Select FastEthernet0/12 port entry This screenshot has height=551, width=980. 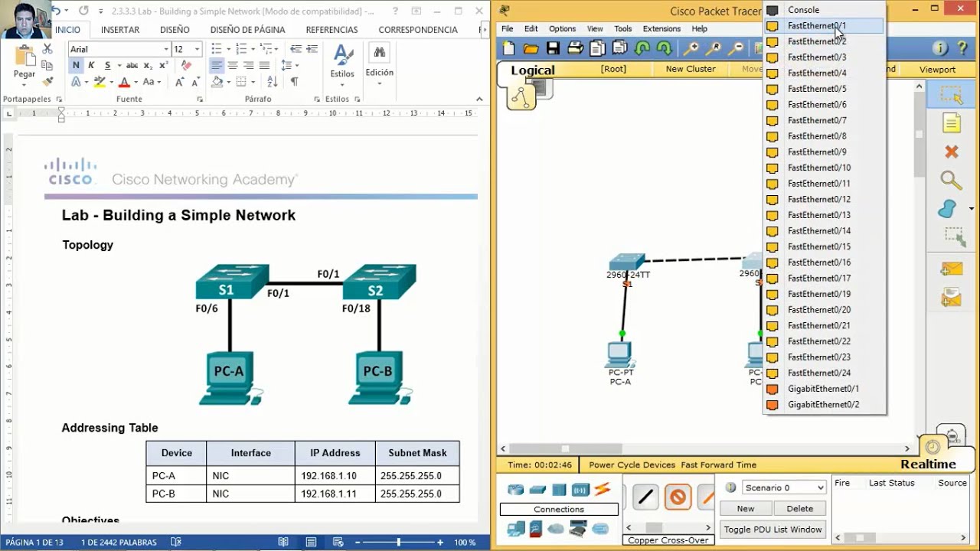pyautogui.click(x=824, y=199)
